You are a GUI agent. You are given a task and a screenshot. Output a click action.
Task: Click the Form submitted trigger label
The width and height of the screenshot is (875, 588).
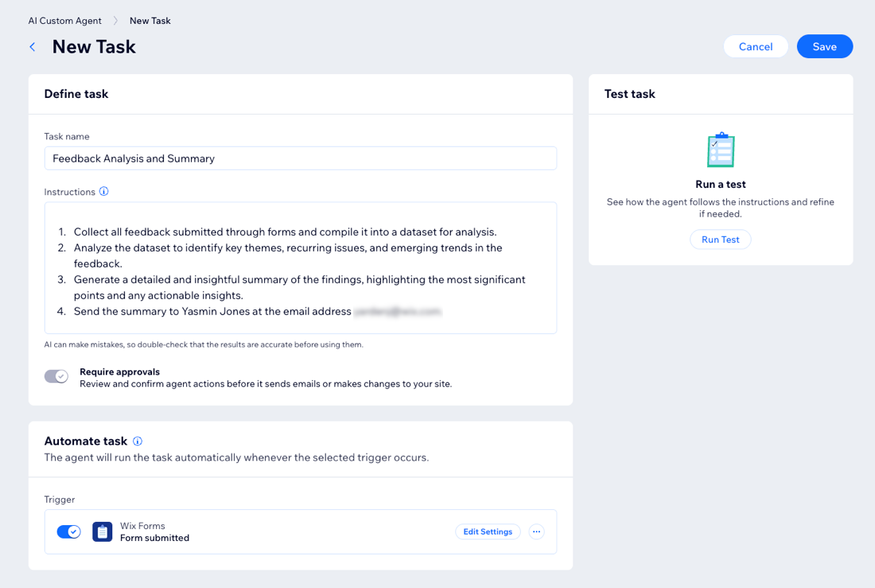point(154,538)
